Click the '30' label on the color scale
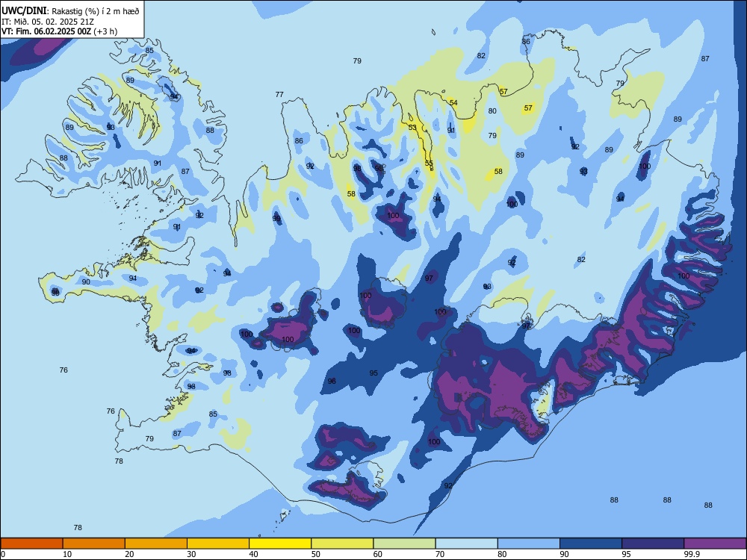Image resolution: width=747 pixels, height=560 pixels. pyautogui.click(x=191, y=554)
